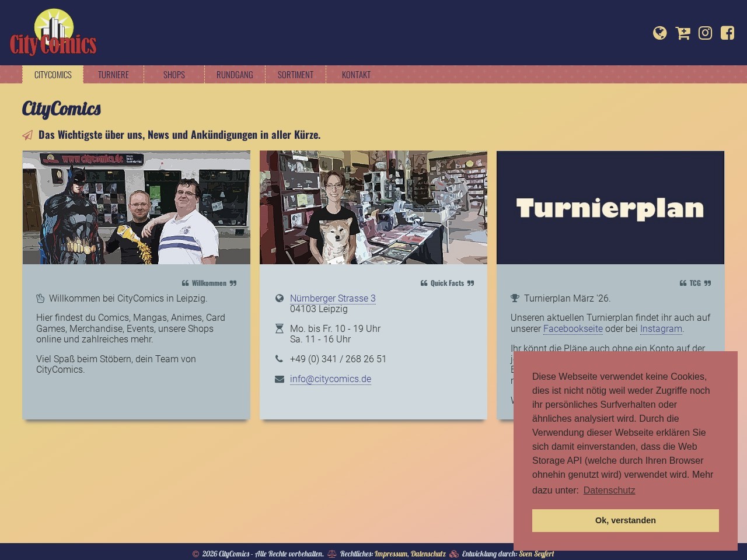Image resolution: width=747 pixels, height=560 pixels.
Task: Open the Shops menu tab
Action: (174, 75)
